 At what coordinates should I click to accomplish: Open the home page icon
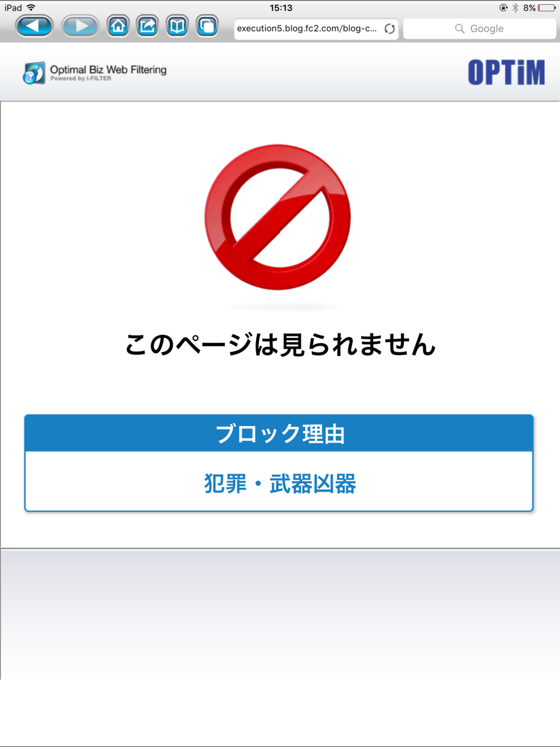tap(118, 26)
